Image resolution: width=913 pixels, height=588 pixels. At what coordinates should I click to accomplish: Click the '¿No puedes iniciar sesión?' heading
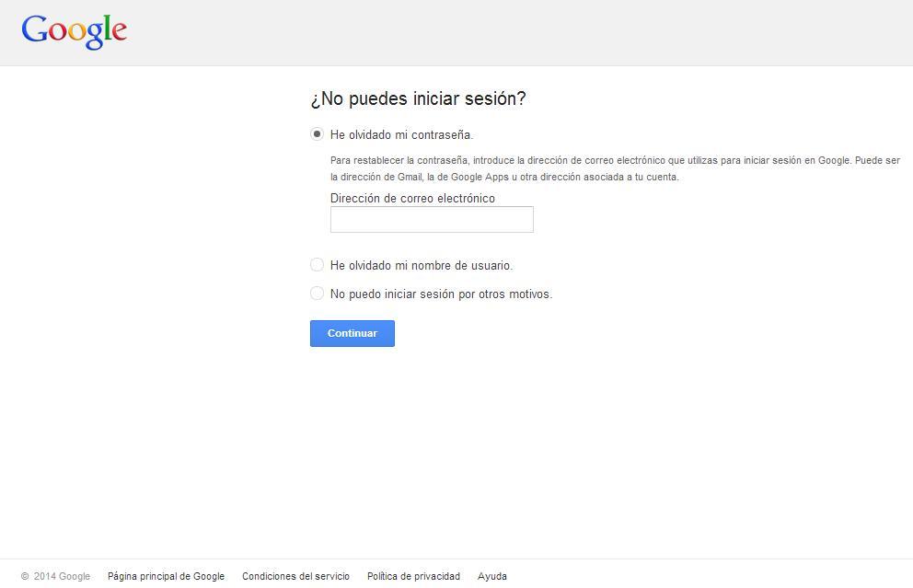418,99
